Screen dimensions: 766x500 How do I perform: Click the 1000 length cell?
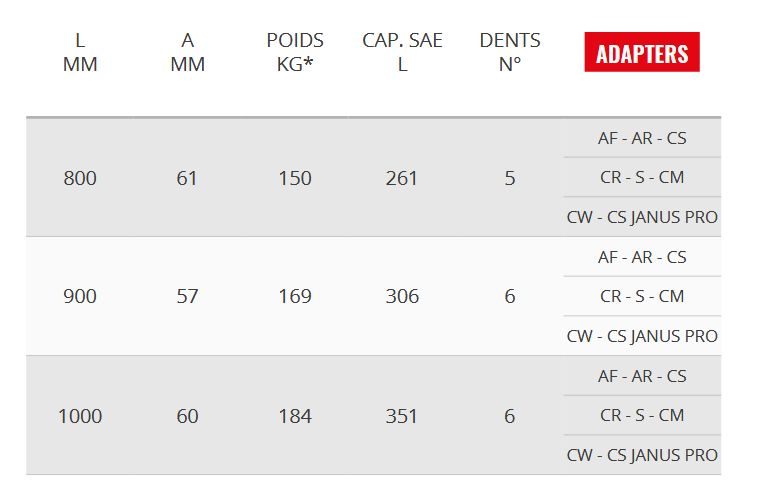(x=80, y=415)
